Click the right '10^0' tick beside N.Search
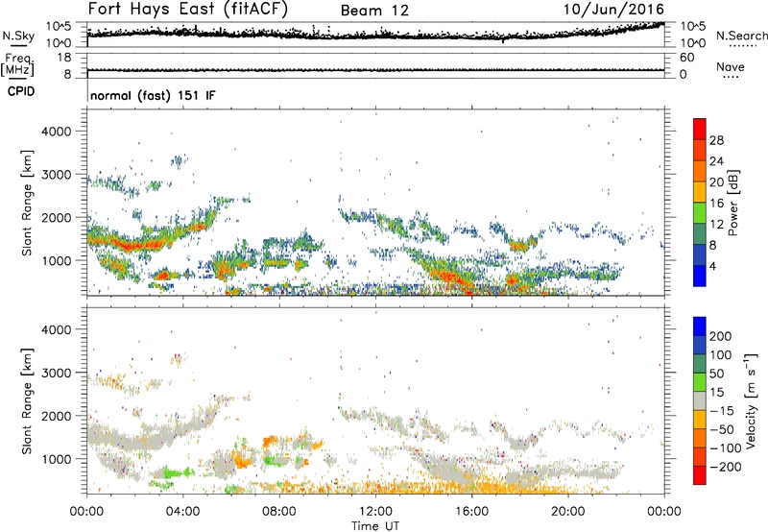The image size is (768, 532). 693,43
